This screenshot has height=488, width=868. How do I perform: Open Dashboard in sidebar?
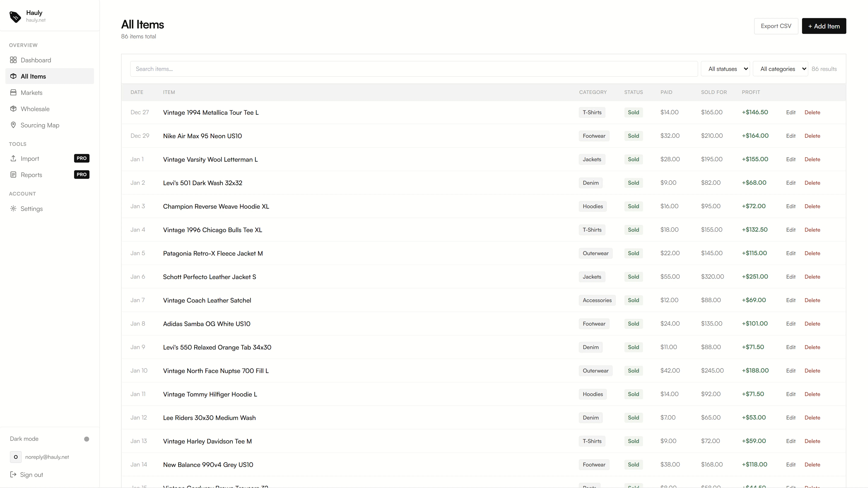(x=50, y=60)
